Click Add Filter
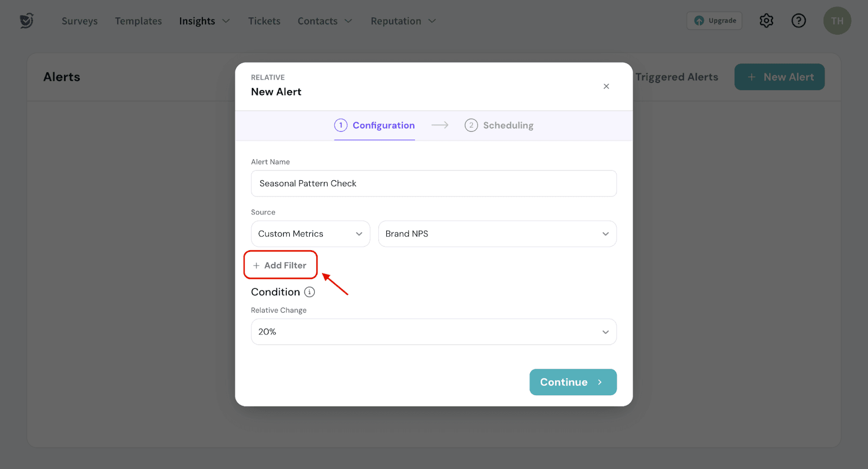This screenshot has height=469, width=868. point(280,265)
